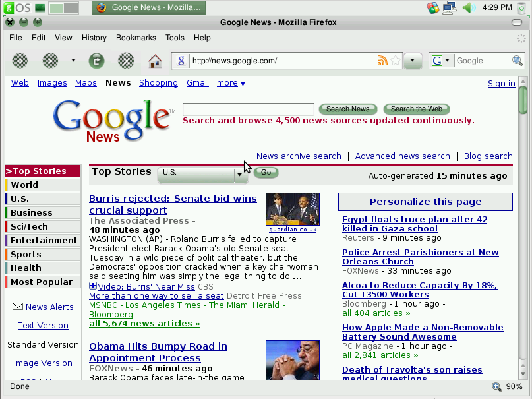Open the Help menu
The image size is (532, 399).
pos(202,38)
